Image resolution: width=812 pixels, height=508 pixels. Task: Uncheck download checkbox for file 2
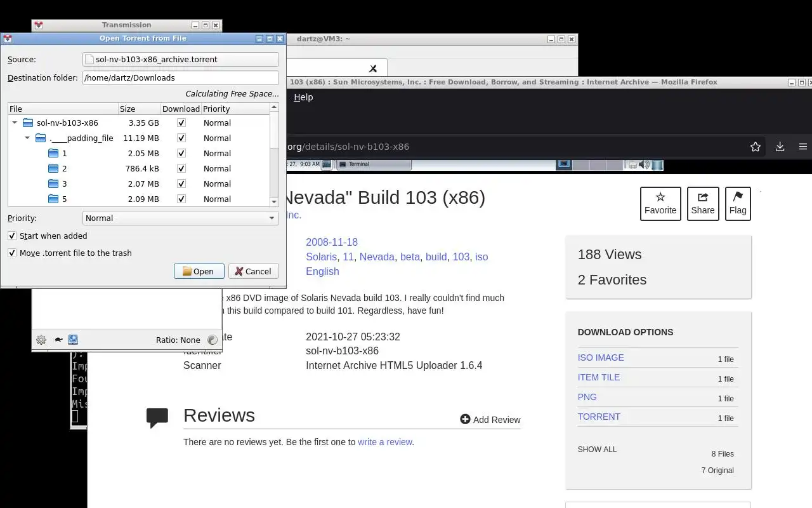[181, 168]
